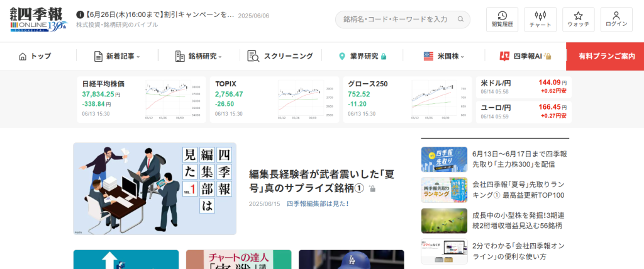Open the グロース250 index card
The image size is (644, 269).
pyautogui.click(x=408, y=100)
